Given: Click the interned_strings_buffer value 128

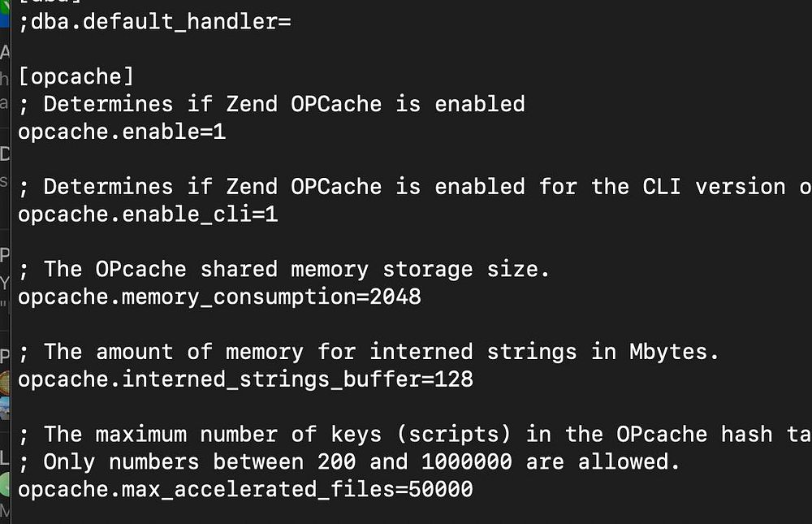Looking at the screenshot, I should 454,379.
